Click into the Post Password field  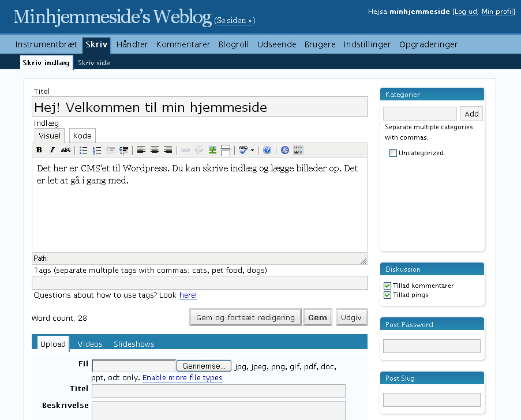(x=432, y=346)
